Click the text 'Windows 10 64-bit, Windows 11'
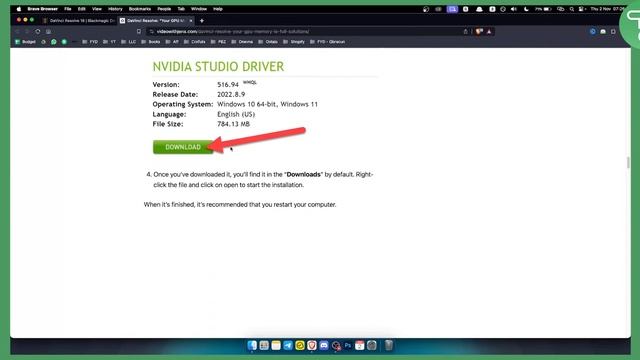 pyautogui.click(x=267, y=104)
